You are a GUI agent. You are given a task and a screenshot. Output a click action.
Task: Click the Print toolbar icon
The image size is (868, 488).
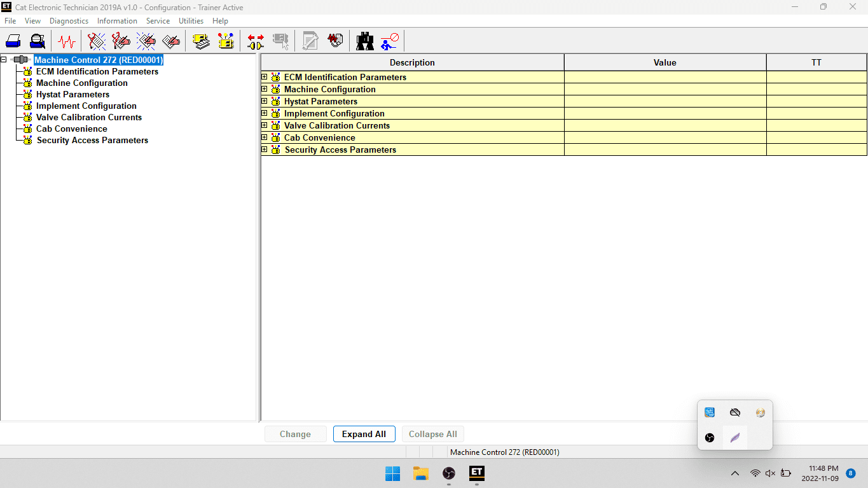tap(13, 42)
